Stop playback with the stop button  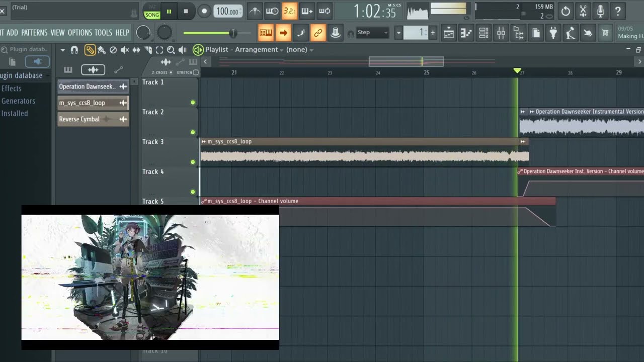(186, 11)
